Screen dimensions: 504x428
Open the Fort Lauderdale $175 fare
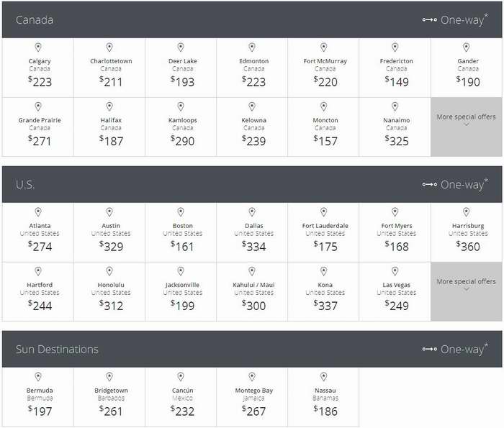point(323,232)
